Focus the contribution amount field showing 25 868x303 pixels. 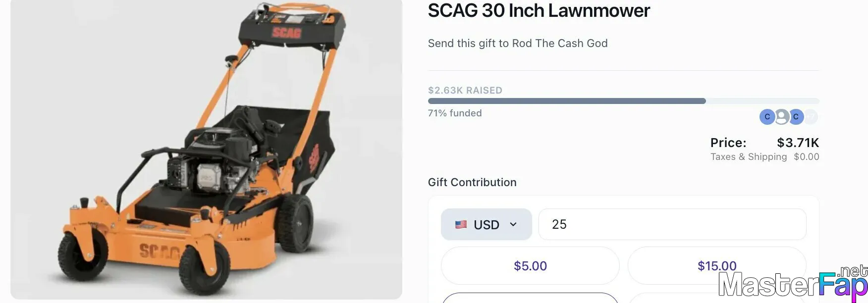(672, 224)
